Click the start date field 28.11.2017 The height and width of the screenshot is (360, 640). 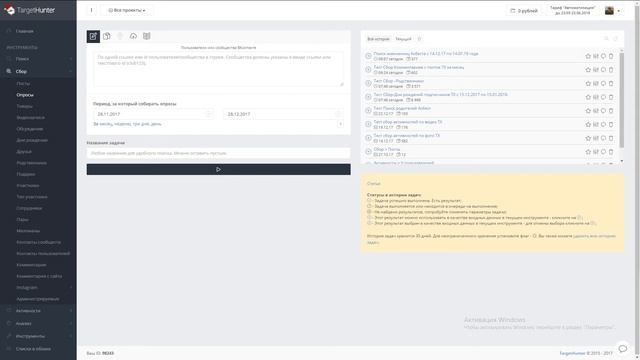pyautogui.click(x=153, y=114)
